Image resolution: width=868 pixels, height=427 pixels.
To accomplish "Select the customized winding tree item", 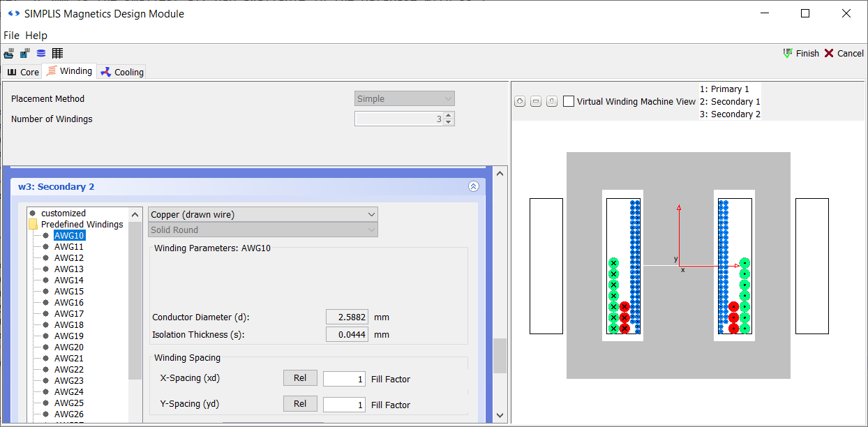I will pyautogui.click(x=63, y=213).
